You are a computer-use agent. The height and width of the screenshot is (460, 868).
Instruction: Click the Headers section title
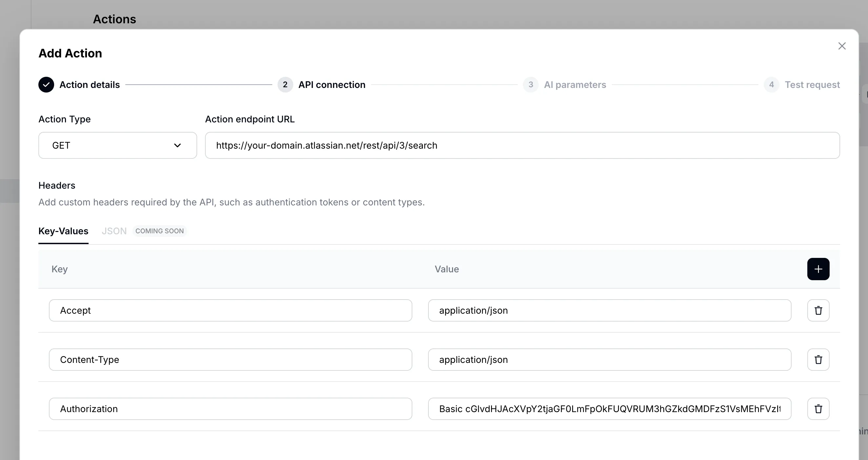click(57, 185)
